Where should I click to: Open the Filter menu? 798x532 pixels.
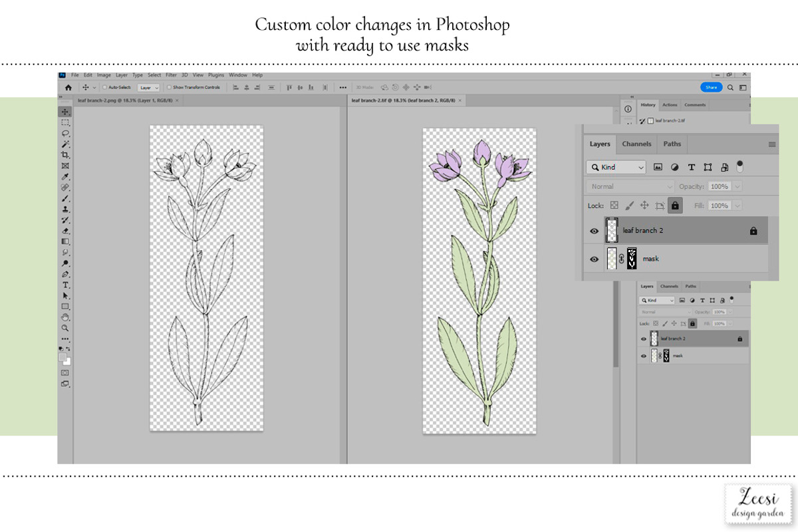[172, 75]
